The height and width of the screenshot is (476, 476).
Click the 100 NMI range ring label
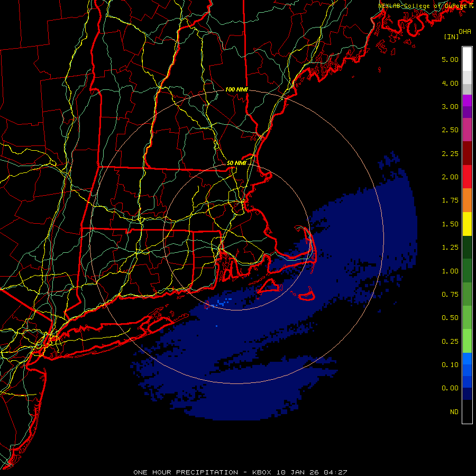(x=236, y=89)
